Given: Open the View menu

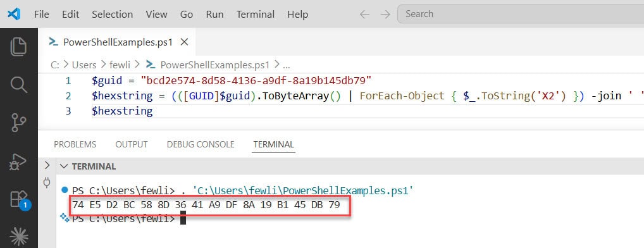Looking at the screenshot, I should click(156, 15).
